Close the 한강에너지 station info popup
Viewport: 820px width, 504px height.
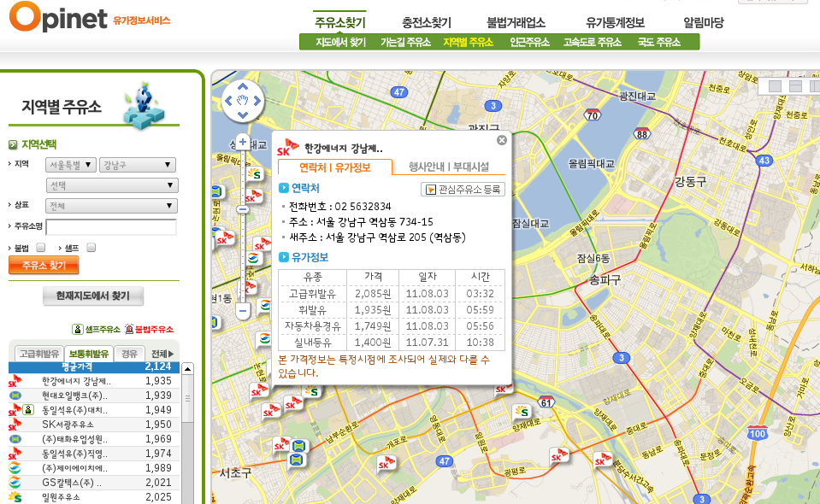(502, 140)
